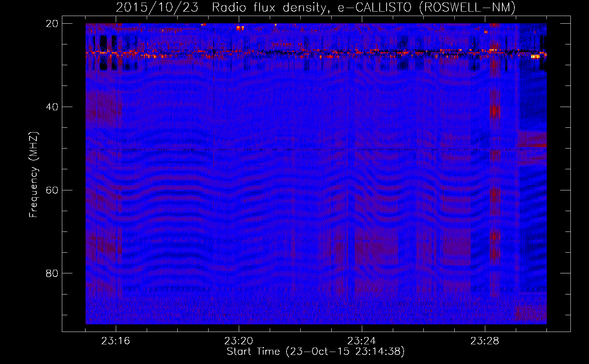589x364 pixels.
Task: Click the time tick label "23:16"
Action: [x=116, y=341]
